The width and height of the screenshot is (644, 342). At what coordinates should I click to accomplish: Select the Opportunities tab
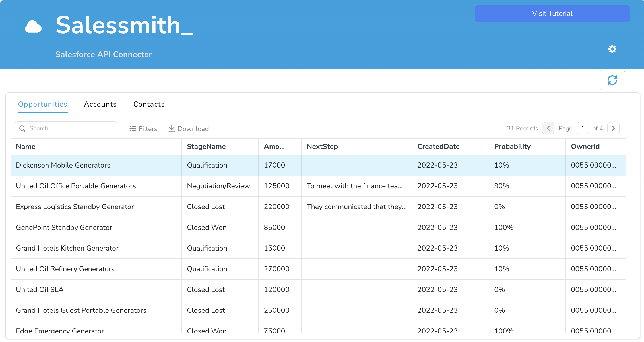click(43, 104)
